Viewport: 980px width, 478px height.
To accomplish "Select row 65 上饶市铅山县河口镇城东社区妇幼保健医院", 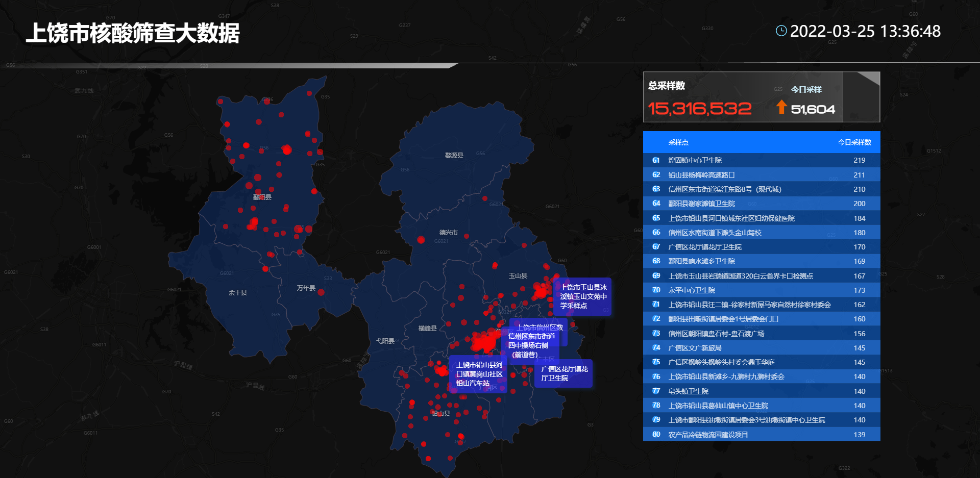I will coord(762,218).
